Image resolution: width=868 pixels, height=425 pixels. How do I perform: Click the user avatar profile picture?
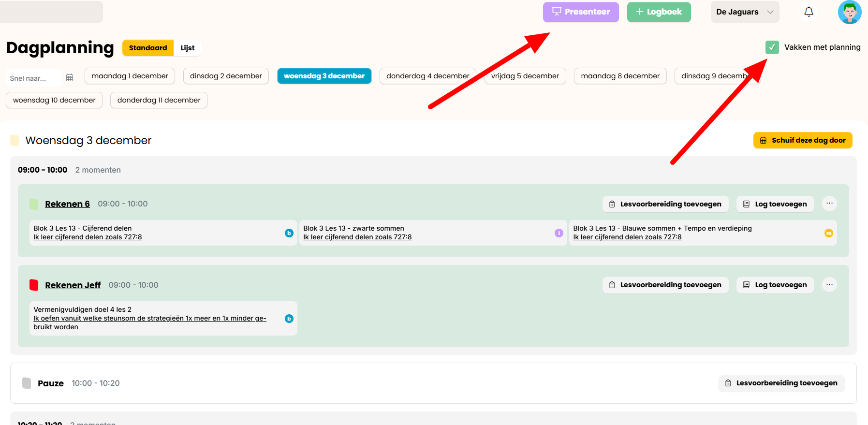point(849,12)
